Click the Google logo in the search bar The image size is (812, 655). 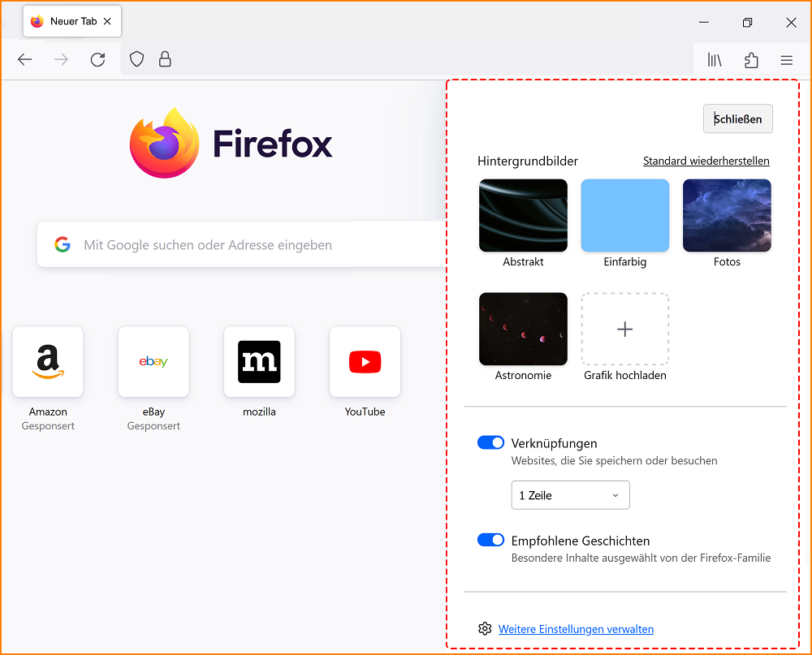point(63,244)
